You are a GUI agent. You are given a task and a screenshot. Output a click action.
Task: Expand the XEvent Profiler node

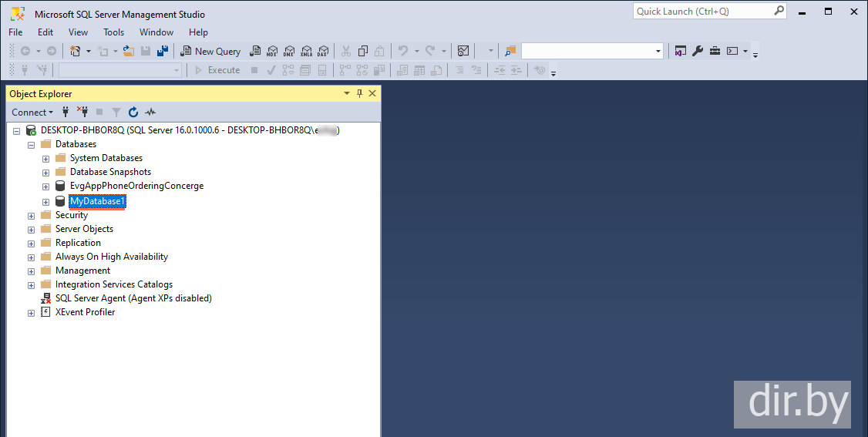(31, 313)
